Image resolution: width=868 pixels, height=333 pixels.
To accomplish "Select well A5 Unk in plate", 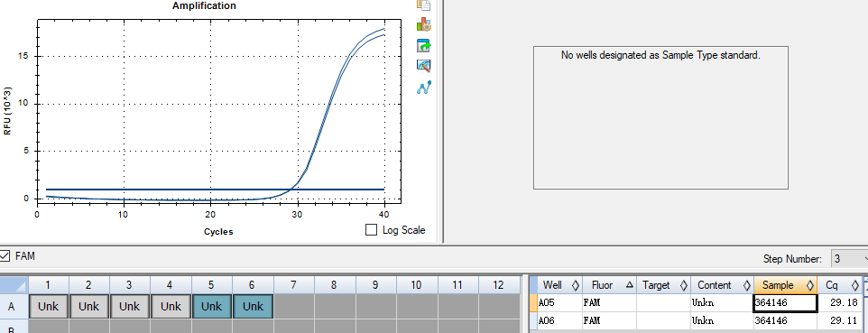I will pos(211,307).
